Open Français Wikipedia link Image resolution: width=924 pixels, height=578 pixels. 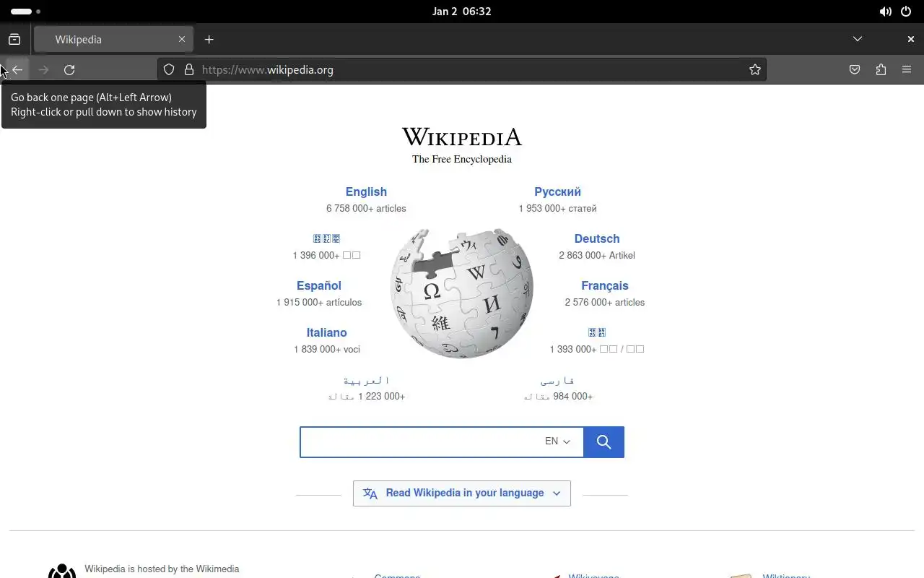click(x=605, y=285)
